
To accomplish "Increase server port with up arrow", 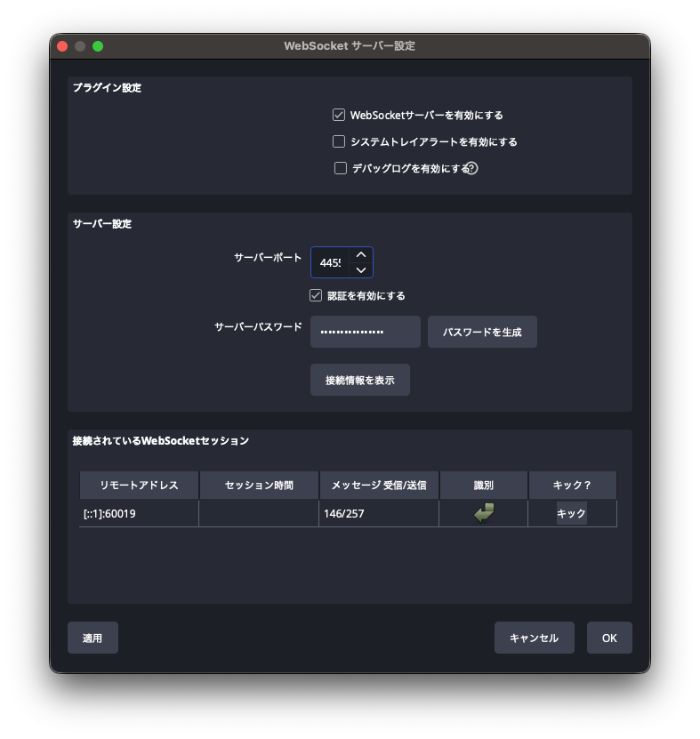I will [361, 254].
